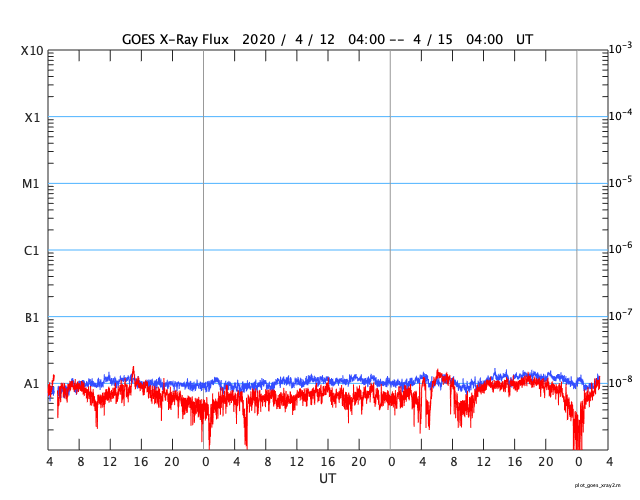
Task: Click the plot_goes_xray2.m footer text
Action: pos(598,485)
